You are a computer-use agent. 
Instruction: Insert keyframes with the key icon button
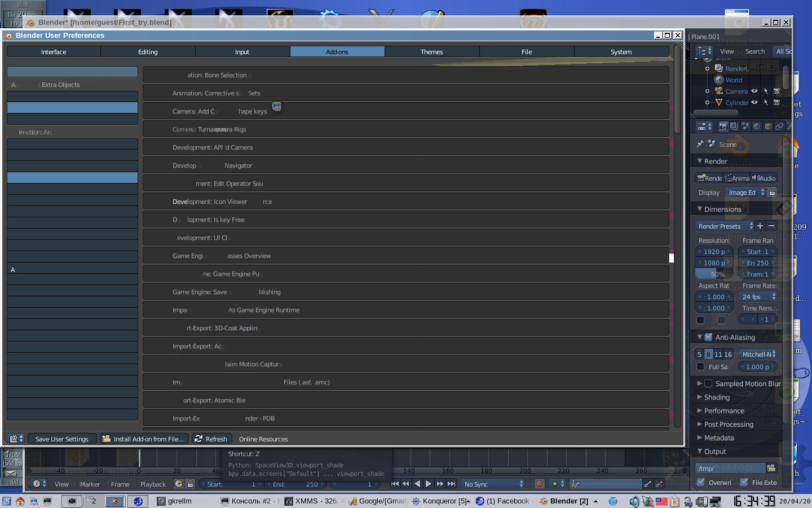pyautogui.click(x=647, y=484)
